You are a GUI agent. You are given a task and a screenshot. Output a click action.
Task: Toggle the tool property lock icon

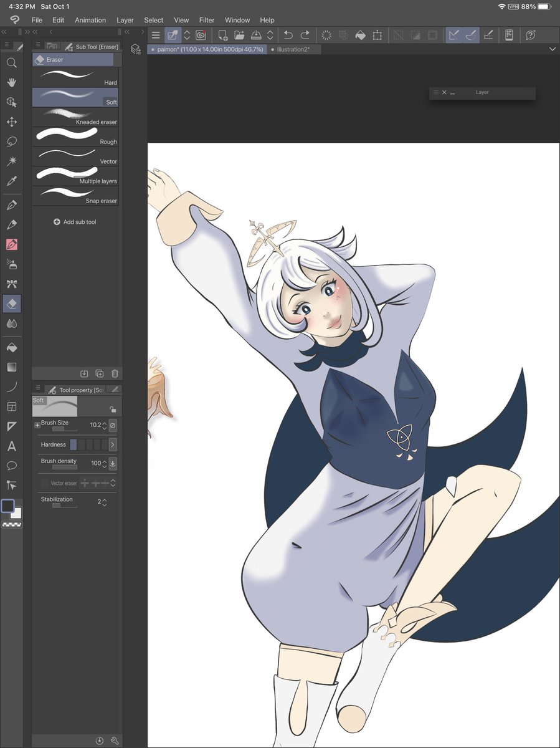click(x=113, y=410)
